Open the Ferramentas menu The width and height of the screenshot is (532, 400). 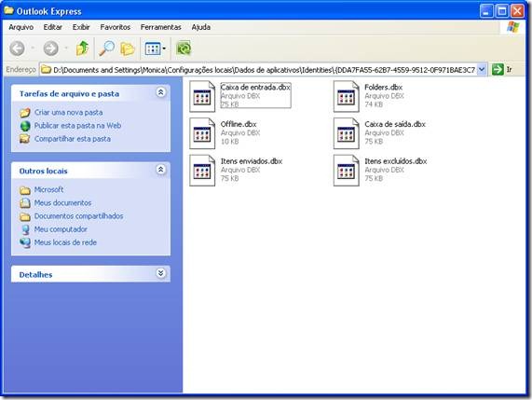tap(161, 27)
